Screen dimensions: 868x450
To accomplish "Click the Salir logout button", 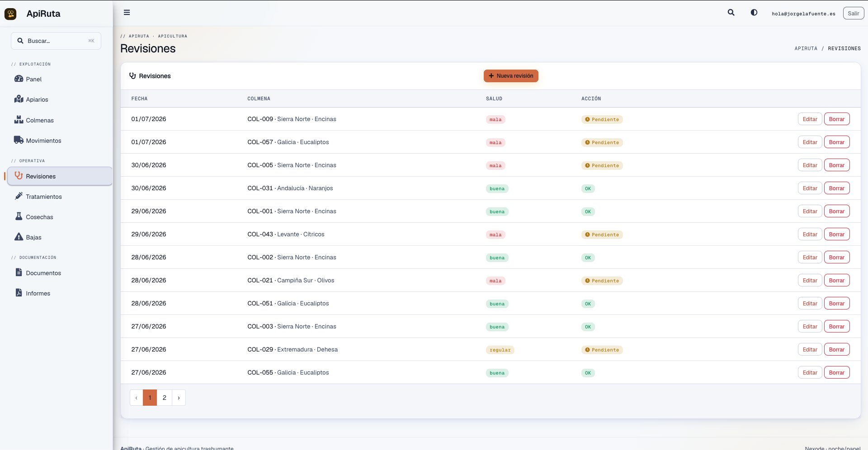I will (x=853, y=14).
